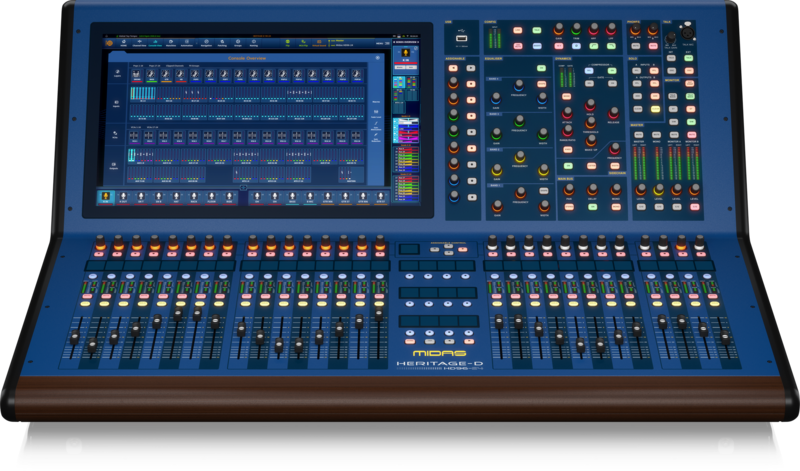Toggle the green TALK button
Viewport: 800px width, 471px height.
688,58
